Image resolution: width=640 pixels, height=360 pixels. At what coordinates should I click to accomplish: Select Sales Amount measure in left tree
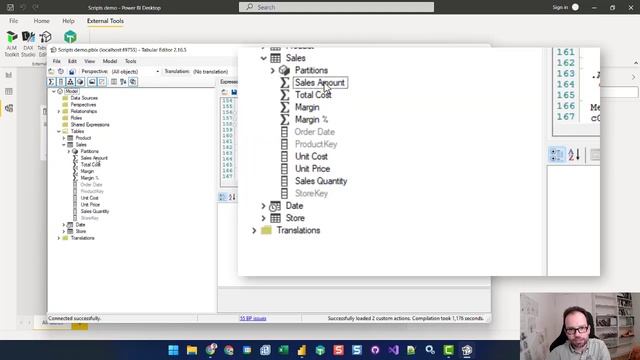[x=94, y=158]
